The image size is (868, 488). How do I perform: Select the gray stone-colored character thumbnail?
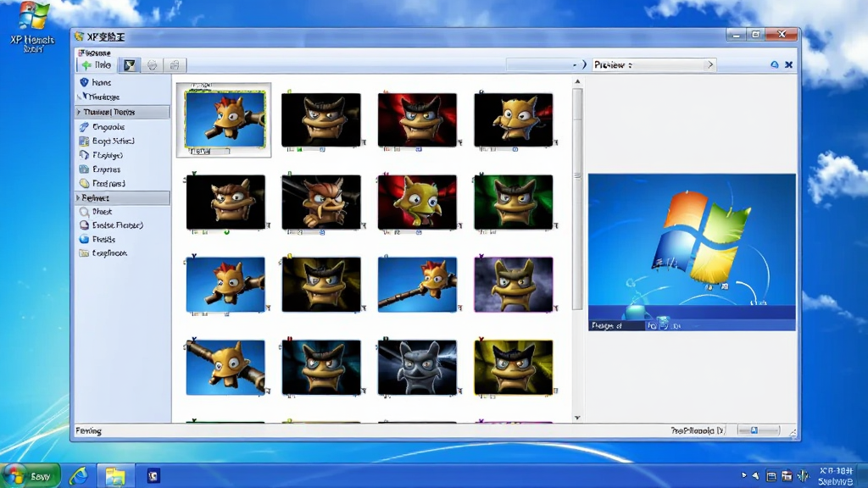[417, 368]
